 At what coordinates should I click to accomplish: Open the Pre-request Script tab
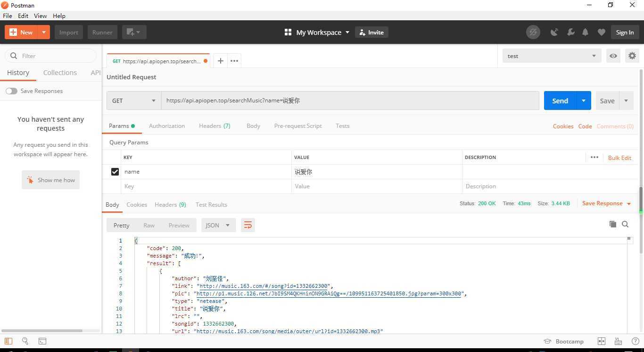(x=298, y=126)
